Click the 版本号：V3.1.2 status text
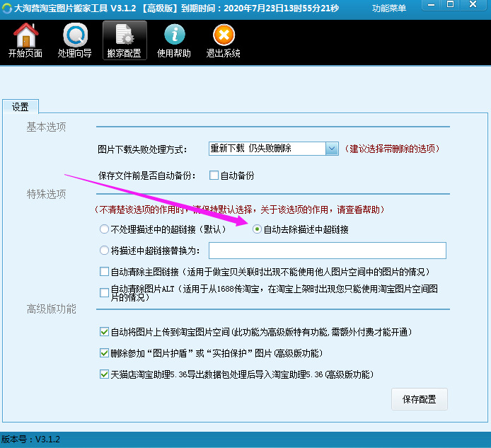Image resolution: width=491 pixels, height=448 pixels. tap(30, 440)
